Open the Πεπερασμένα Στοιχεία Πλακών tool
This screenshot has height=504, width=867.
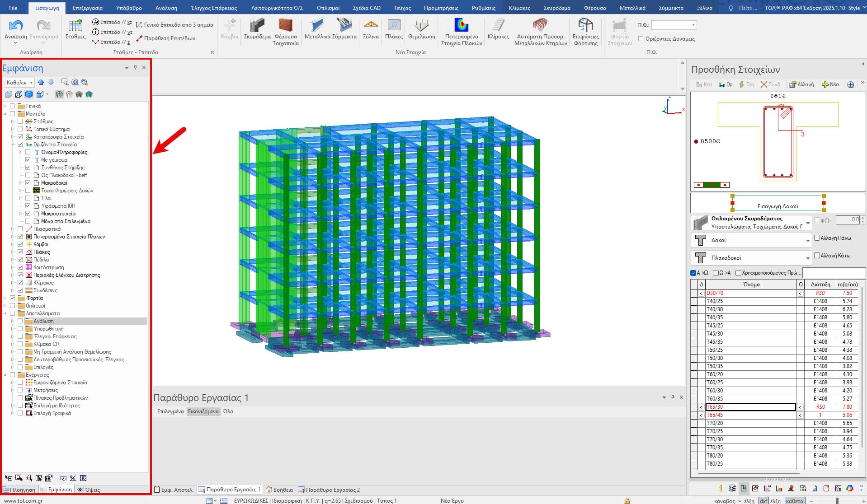coord(461,26)
